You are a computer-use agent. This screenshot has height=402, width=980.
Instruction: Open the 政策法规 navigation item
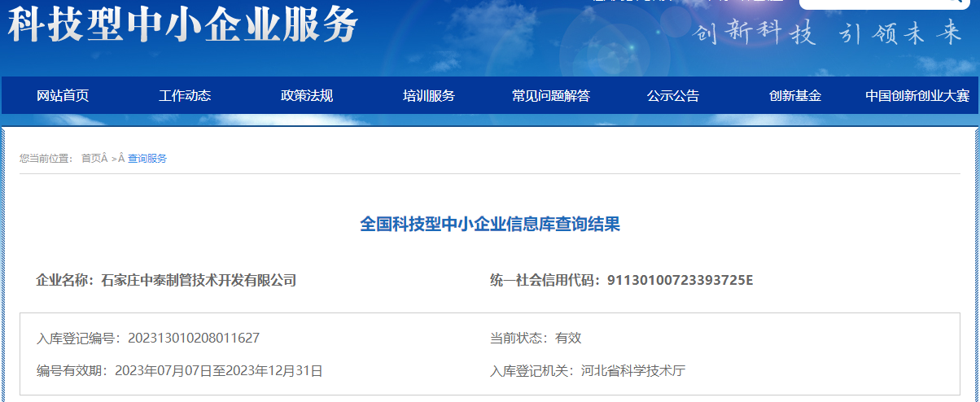(x=307, y=96)
